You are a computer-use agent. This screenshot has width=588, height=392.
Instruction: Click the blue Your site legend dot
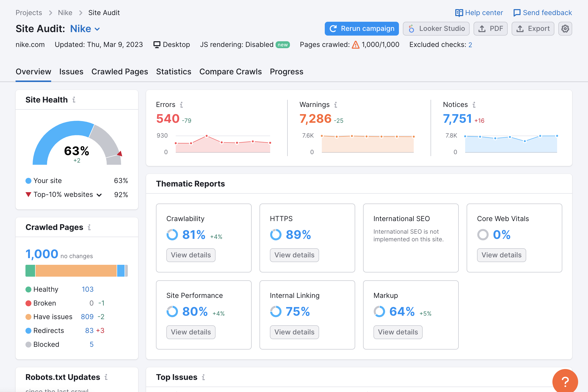click(x=28, y=181)
